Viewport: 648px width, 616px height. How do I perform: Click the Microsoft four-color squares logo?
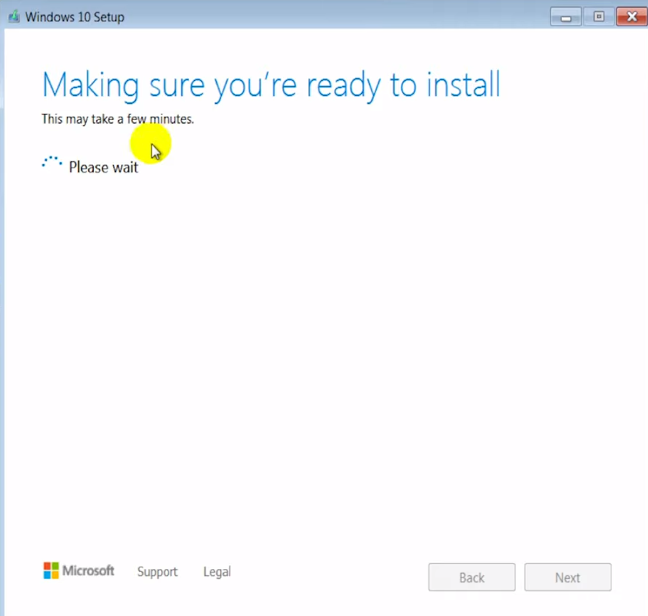[51, 571]
